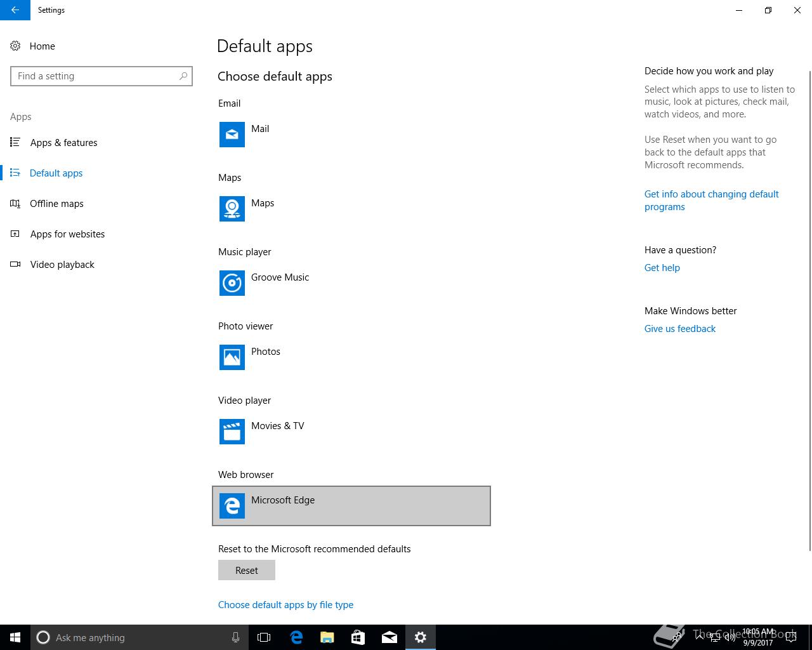Click the Home gear icon
The image size is (812, 650).
pos(15,46)
